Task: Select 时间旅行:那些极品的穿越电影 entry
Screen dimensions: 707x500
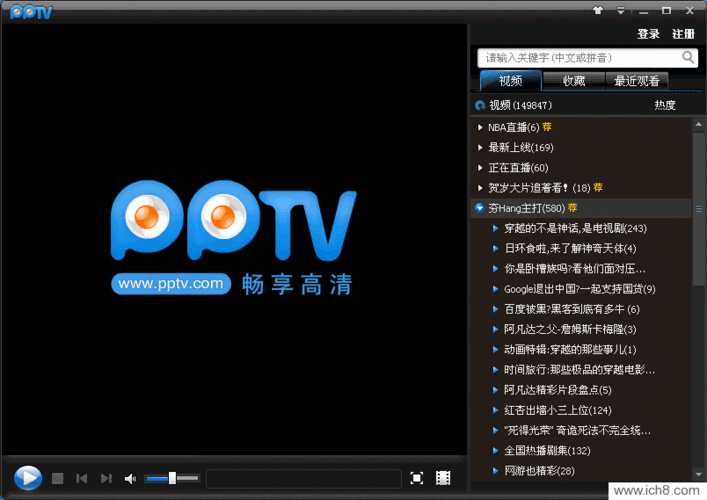Action: click(579, 370)
